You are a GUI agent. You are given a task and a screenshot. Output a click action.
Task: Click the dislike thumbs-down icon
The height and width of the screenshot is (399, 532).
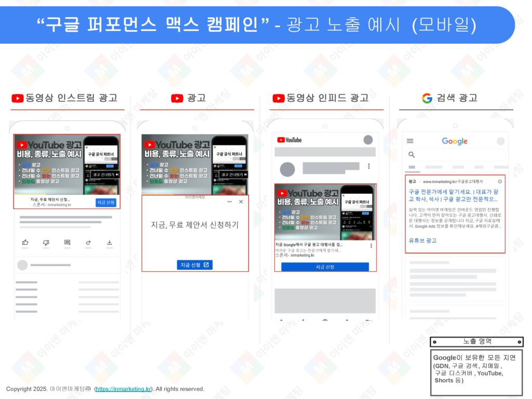coord(46,242)
